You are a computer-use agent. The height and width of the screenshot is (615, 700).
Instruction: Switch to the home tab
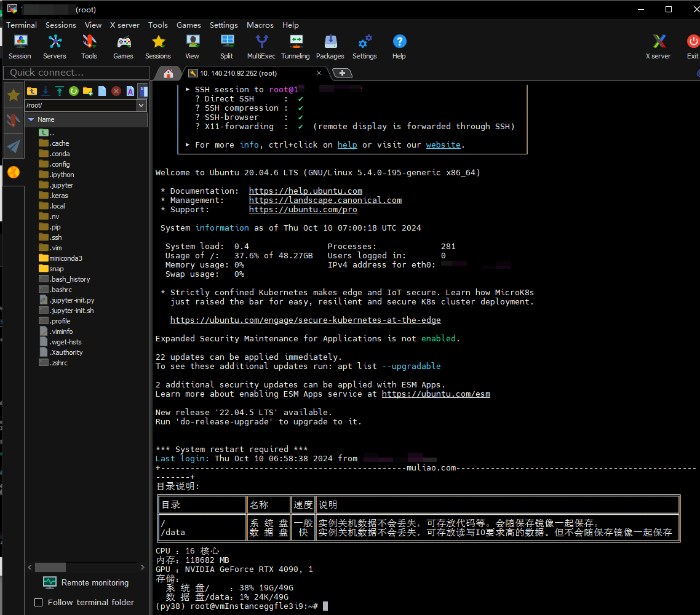168,73
